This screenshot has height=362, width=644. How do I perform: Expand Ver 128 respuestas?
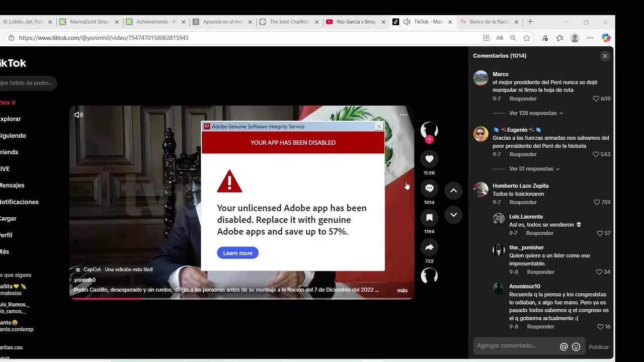coord(536,113)
